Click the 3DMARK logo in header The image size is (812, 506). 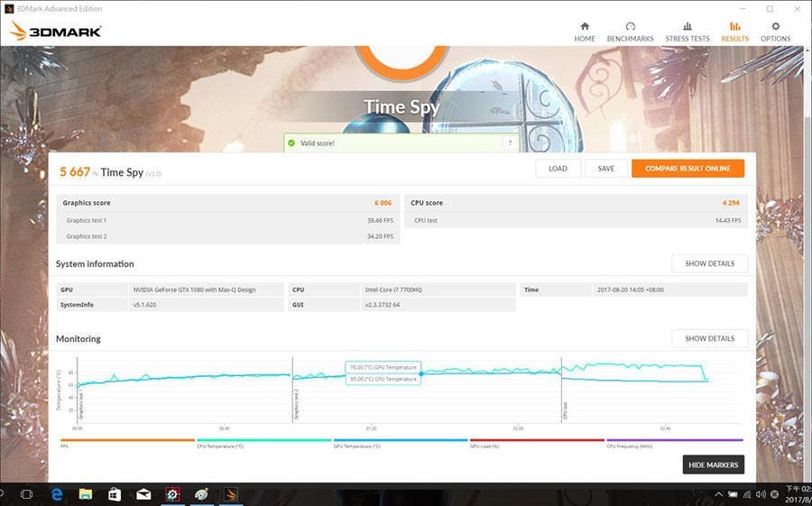55,31
